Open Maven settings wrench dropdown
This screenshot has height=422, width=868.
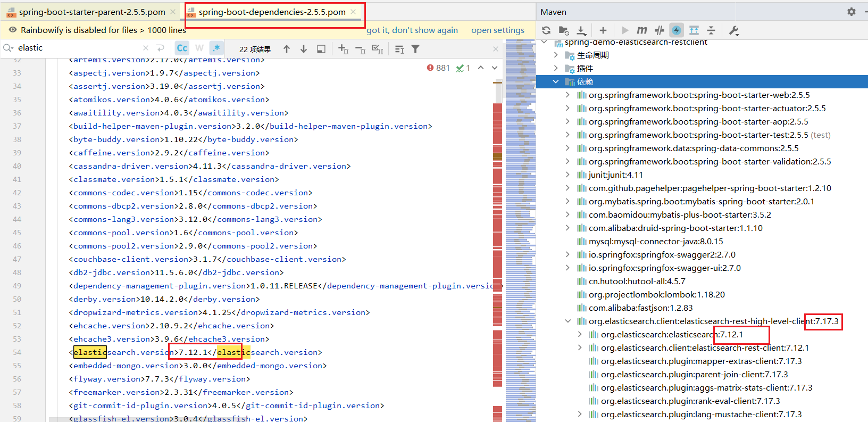tap(734, 30)
